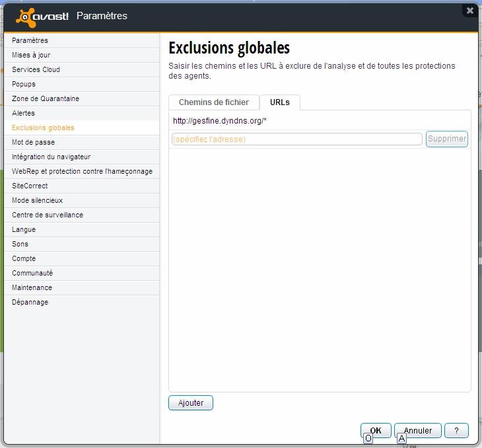Cancel changes with the Annuler button
Screen dimensions: 482x448
point(417,430)
